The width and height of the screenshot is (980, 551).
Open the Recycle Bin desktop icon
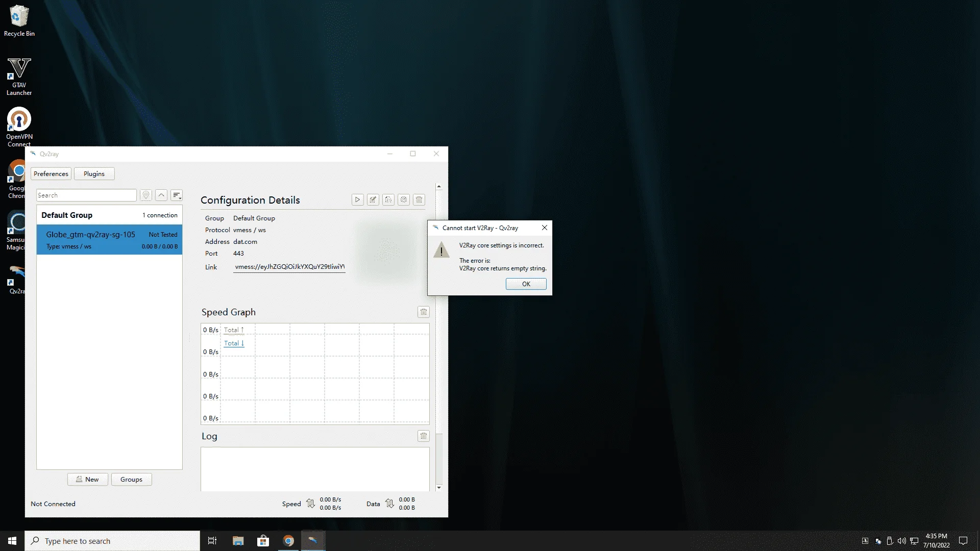[19, 20]
